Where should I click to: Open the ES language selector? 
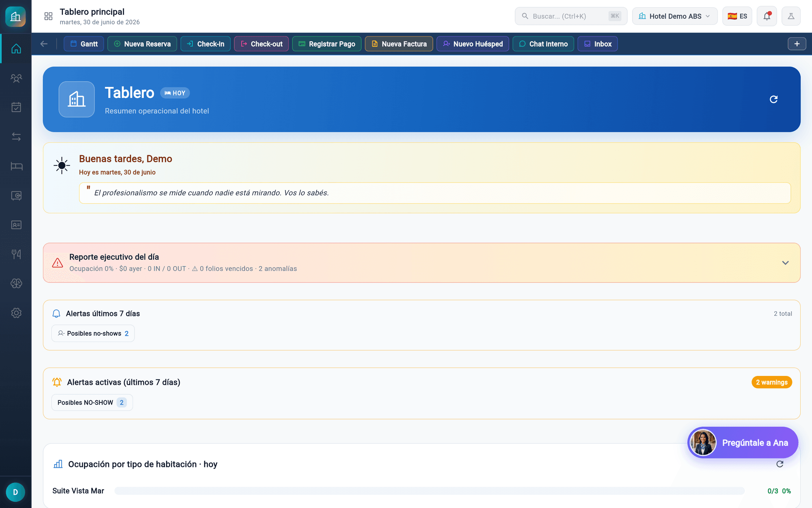[737, 16]
